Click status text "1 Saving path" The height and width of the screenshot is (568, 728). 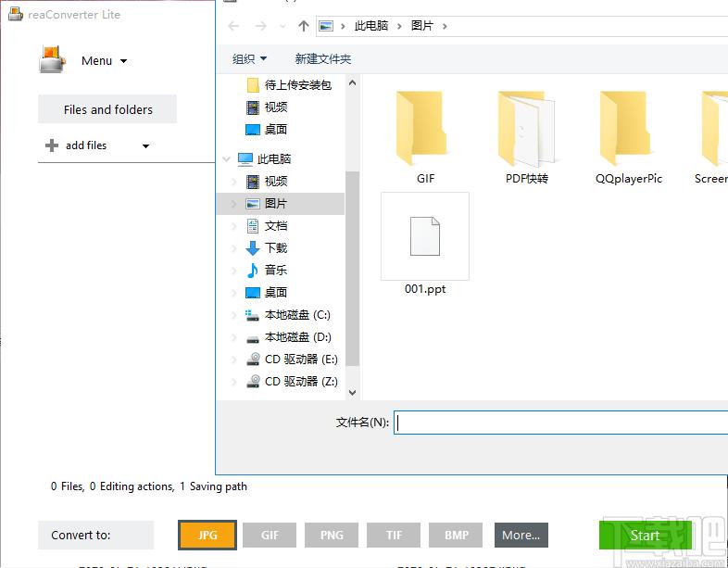214,486
